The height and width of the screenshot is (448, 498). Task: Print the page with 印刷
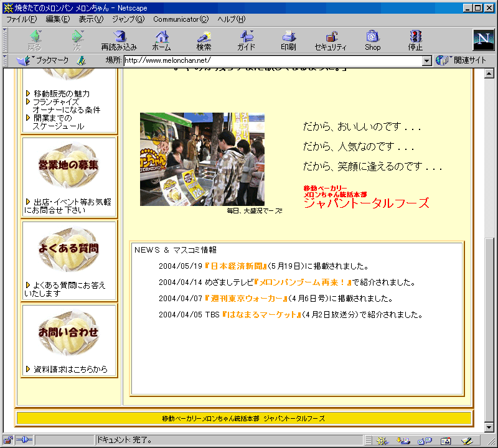click(288, 40)
